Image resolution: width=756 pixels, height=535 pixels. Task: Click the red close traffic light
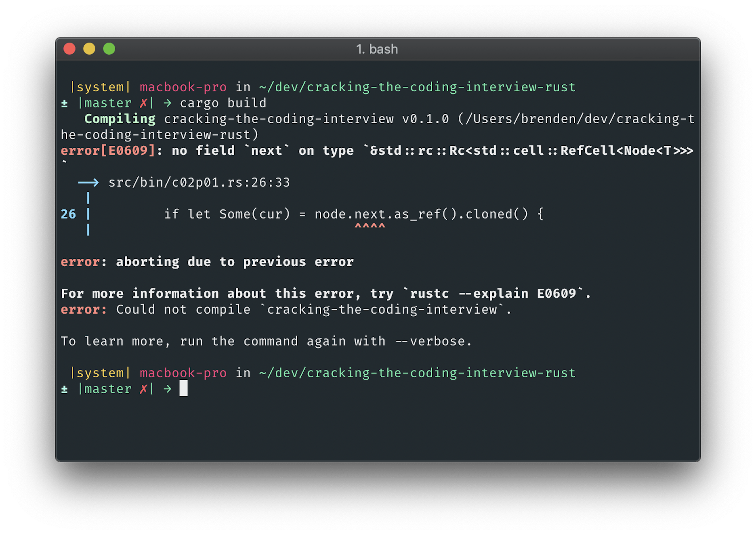[69, 48]
